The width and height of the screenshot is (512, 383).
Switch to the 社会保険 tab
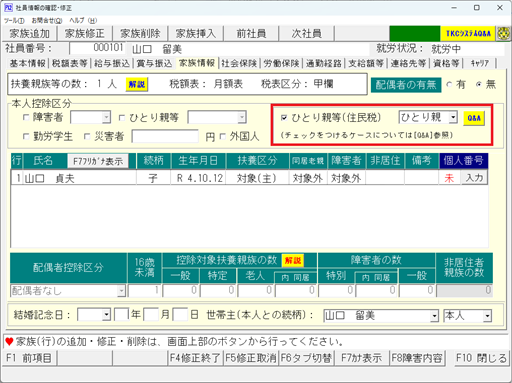pyautogui.click(x=239, y=63)
